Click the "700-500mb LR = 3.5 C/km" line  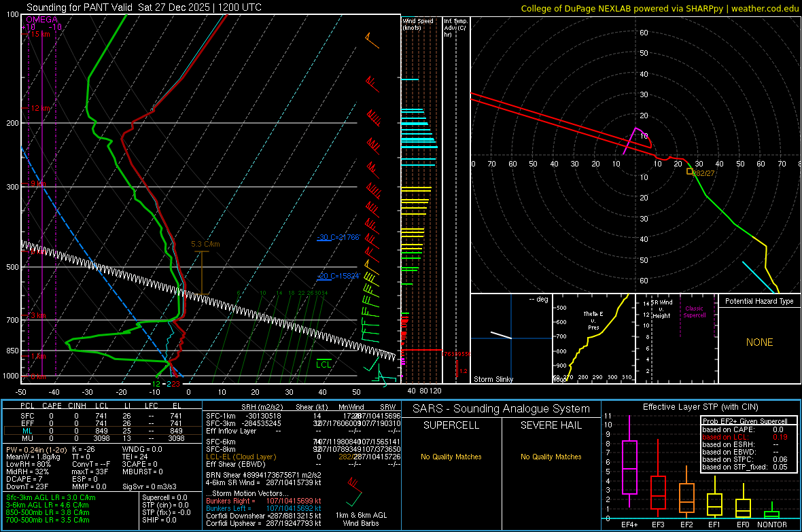(48, 520)
